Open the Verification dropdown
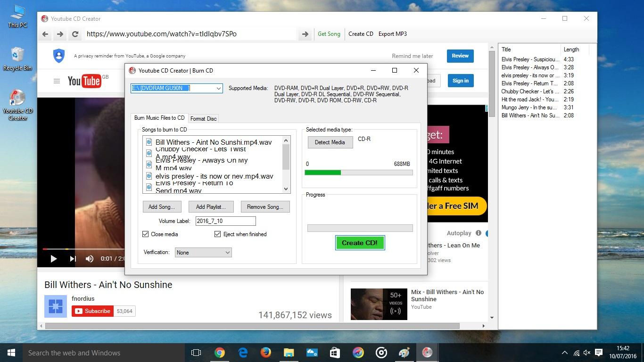The width and height of the screenshot is (644, 362). 203,253
